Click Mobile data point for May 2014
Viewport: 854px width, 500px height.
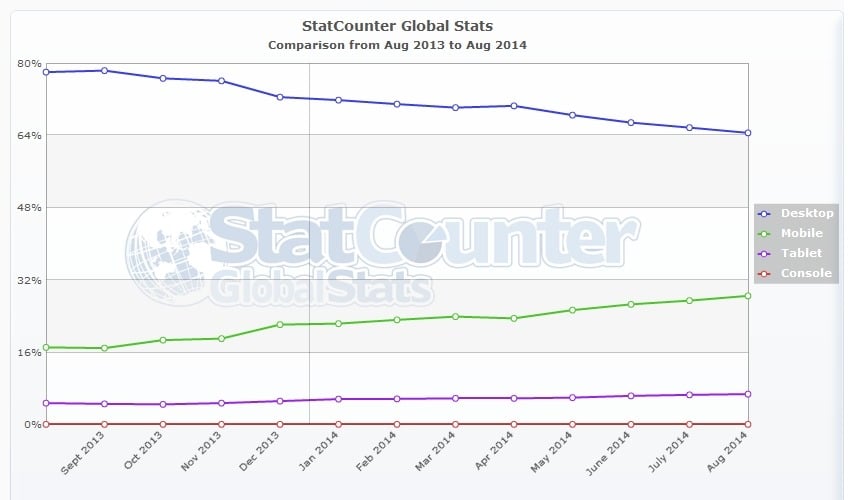pyautogui.click(x=572, y=310)
